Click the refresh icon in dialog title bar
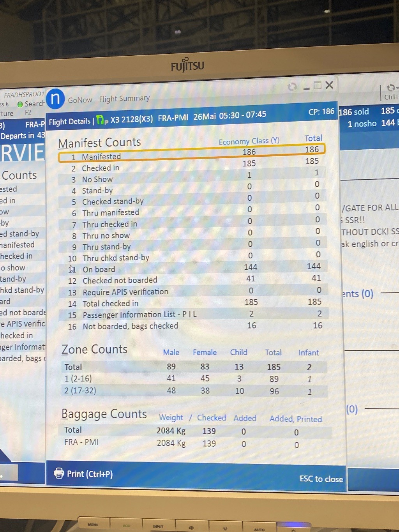399x532 pixels. [x=292, y=87]
